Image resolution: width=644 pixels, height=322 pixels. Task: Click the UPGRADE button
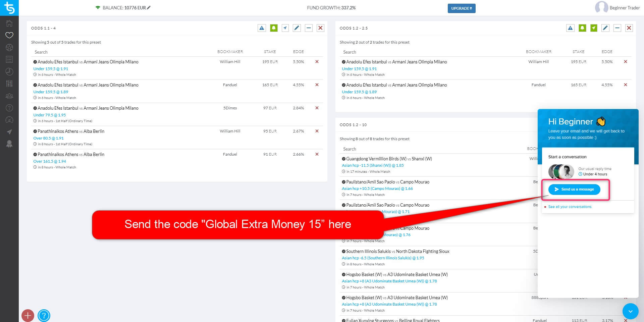point(461,8)
